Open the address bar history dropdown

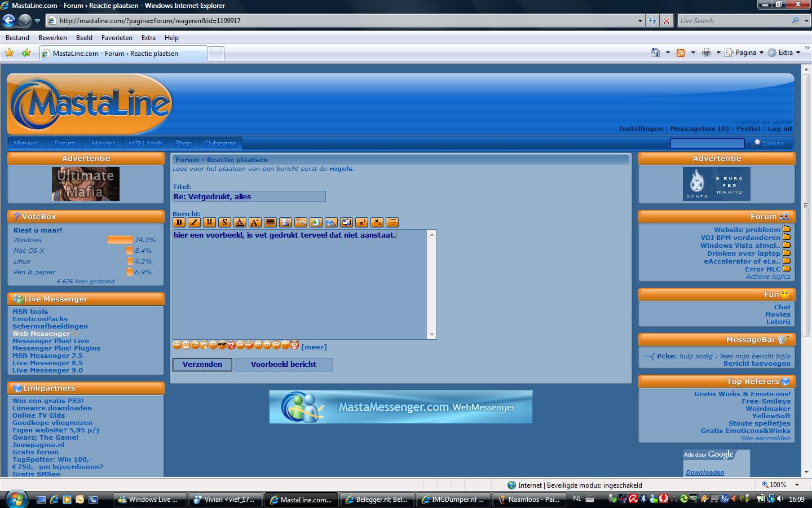640,21
